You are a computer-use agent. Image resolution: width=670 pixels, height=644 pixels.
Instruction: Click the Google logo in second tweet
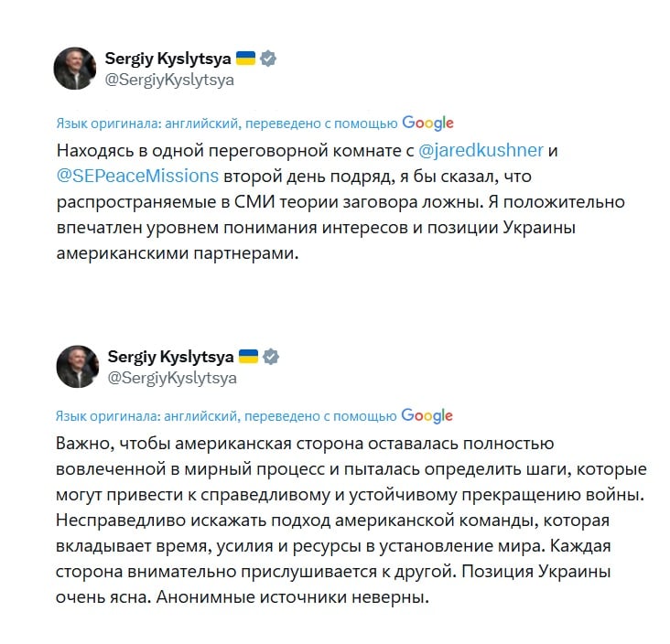tap(427, 415)
